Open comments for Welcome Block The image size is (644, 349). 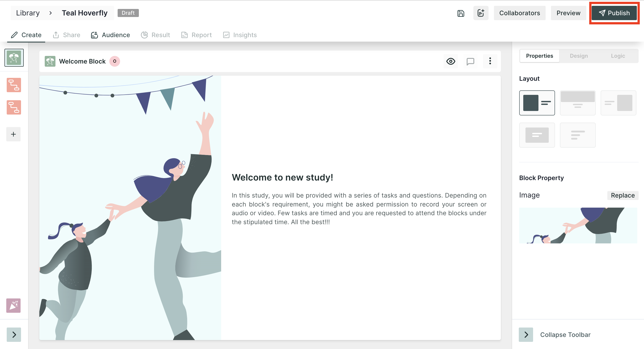point(470,61)
